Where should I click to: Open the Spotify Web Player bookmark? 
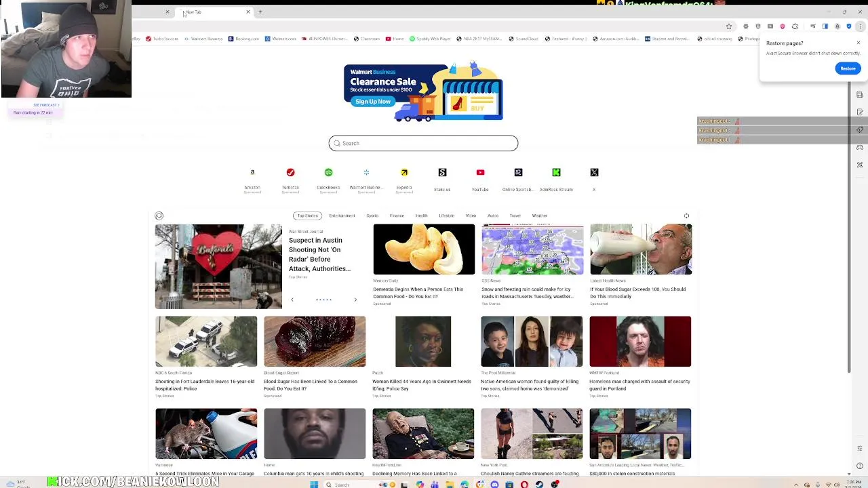[x=431, y=39]
